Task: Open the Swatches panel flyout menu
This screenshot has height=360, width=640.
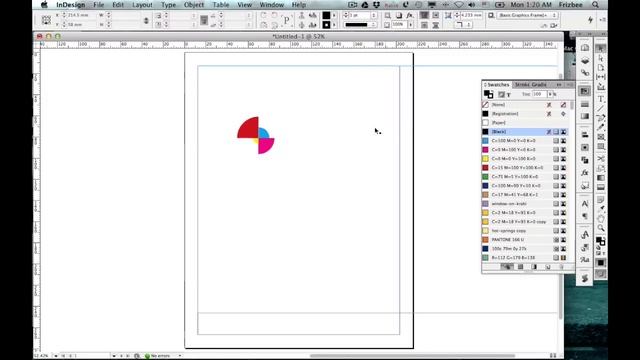Action: [569, 84]
